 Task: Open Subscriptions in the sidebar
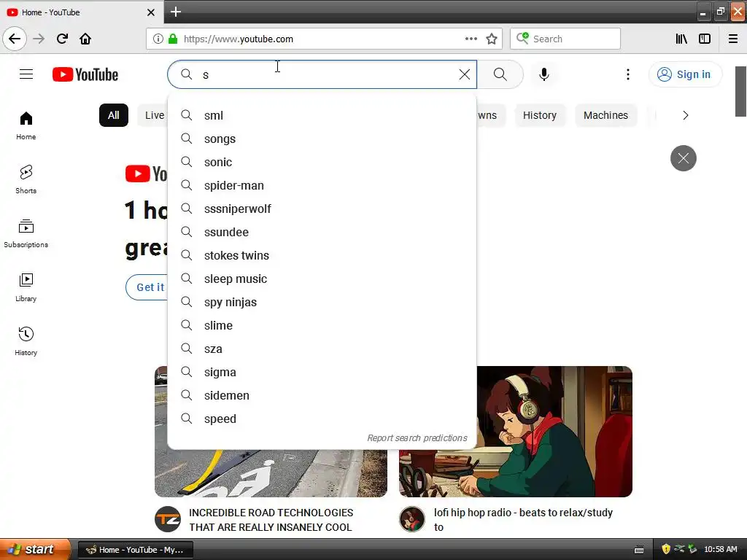tap(26, 233)
